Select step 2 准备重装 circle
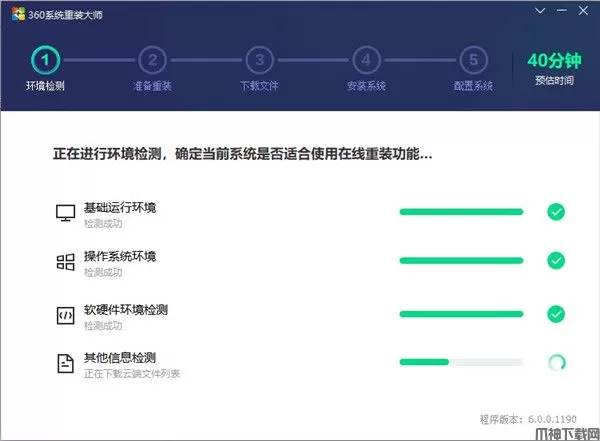The width and height of the screenshot is (600, 441). [152, 60]
